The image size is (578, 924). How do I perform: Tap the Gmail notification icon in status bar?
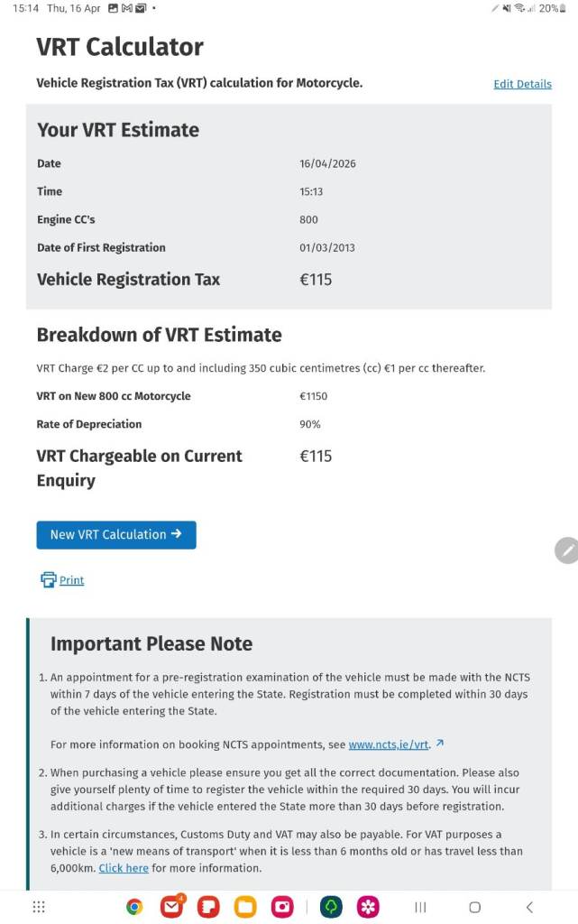click(x=127, y=8)
